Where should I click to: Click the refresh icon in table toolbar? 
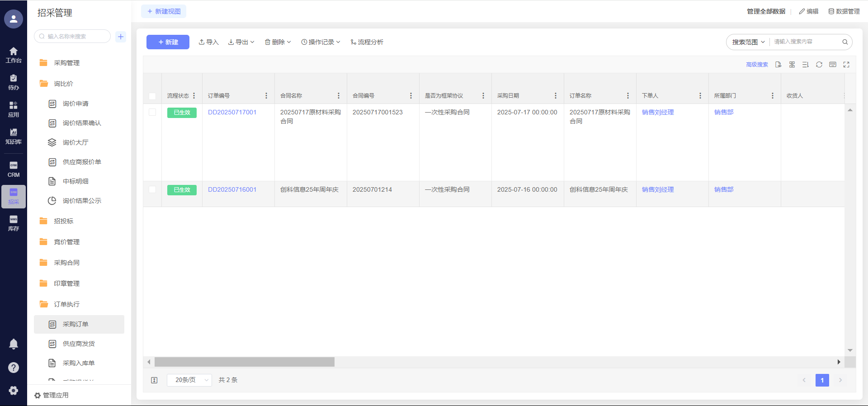coord(819,65)
